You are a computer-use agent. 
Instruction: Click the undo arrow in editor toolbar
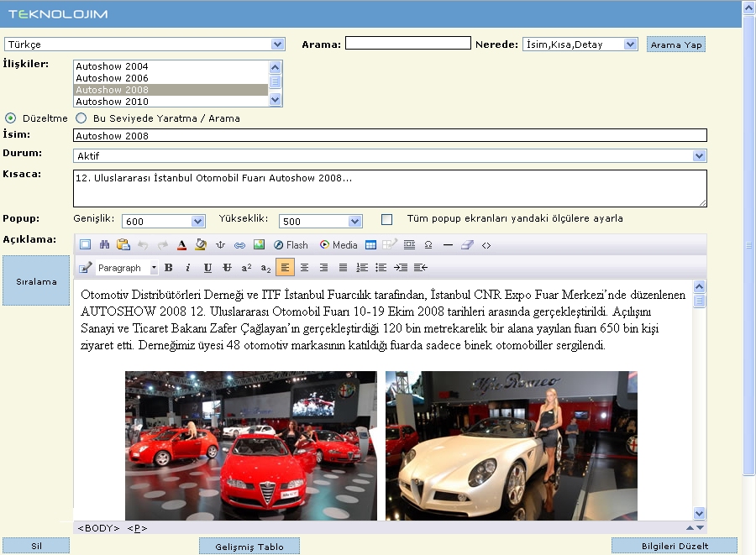click(x=143, y=245)
